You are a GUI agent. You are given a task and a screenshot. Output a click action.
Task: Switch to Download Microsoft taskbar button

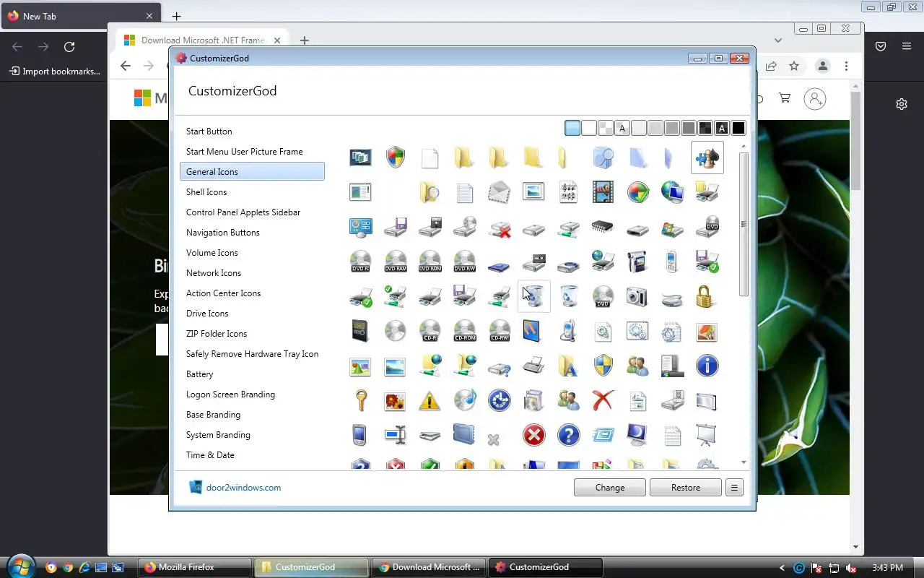[430, 567]
